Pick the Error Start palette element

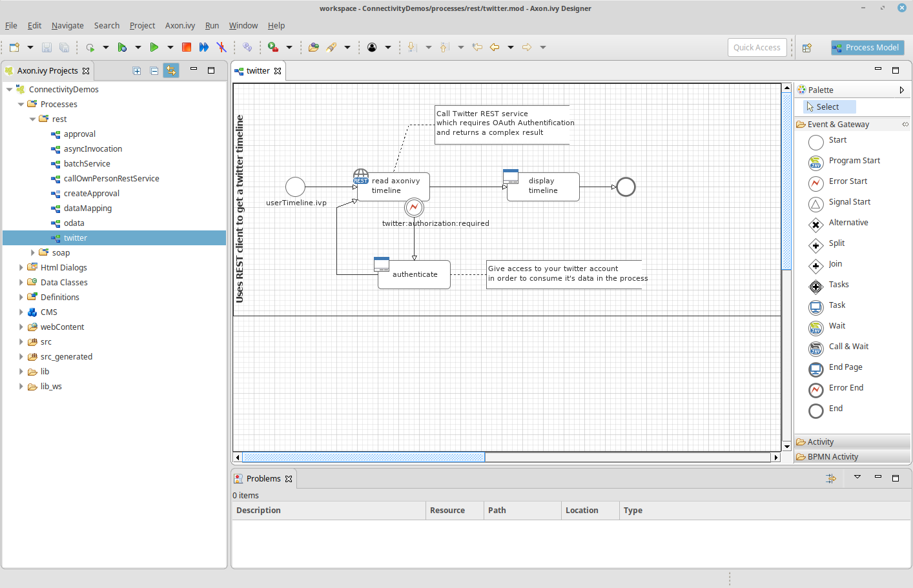point(839,181)
